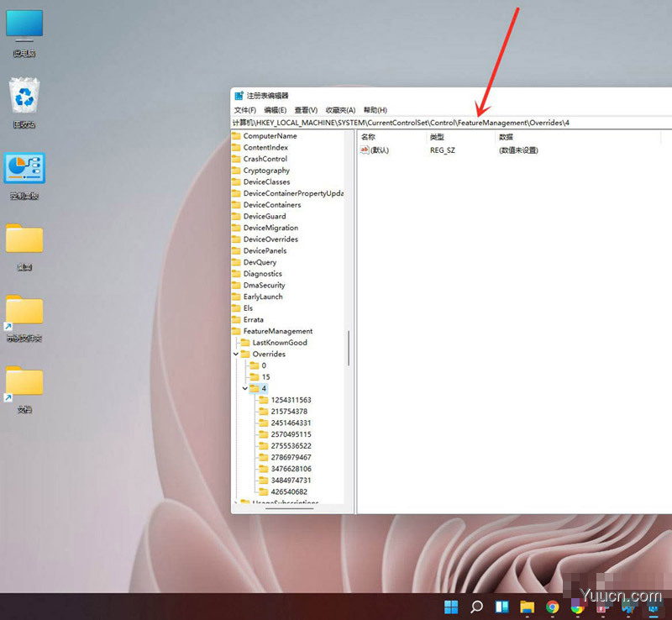This screenshot has width=672, height=620.
Task: Open the 收藏夹(A) favorites menu
Action: [x=340, y=110]
